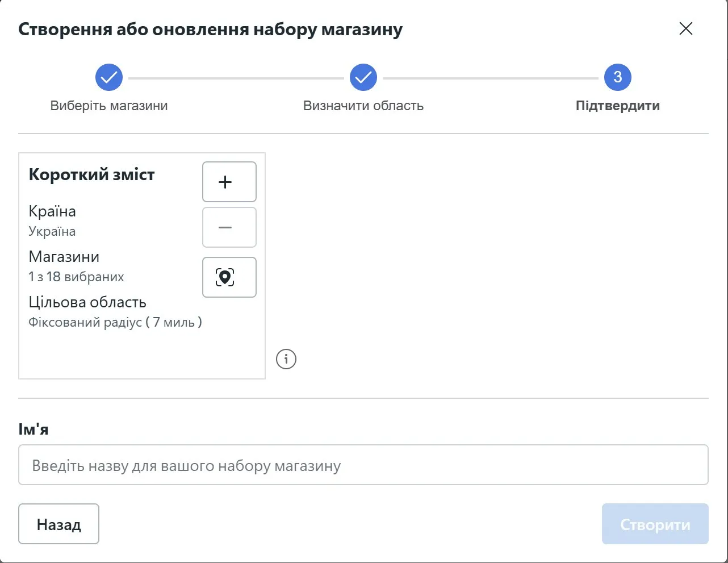Focus the store set name input field
Viewport: 728px width, 563px height.
coord(363,465)
